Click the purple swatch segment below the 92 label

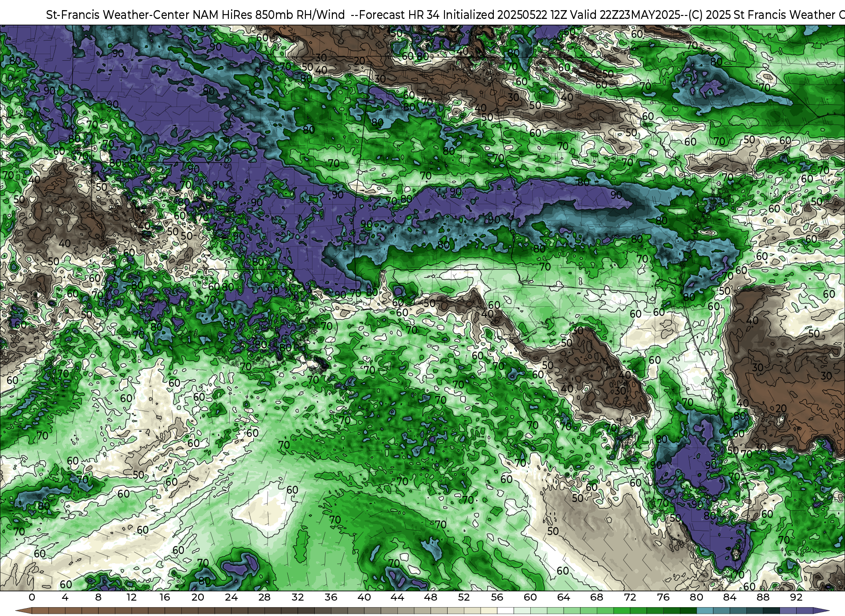[805, 611]
